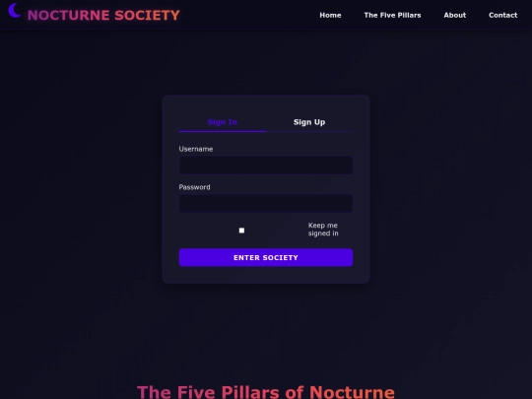
Task: Focus the Username input field
Action: (266, 166)
